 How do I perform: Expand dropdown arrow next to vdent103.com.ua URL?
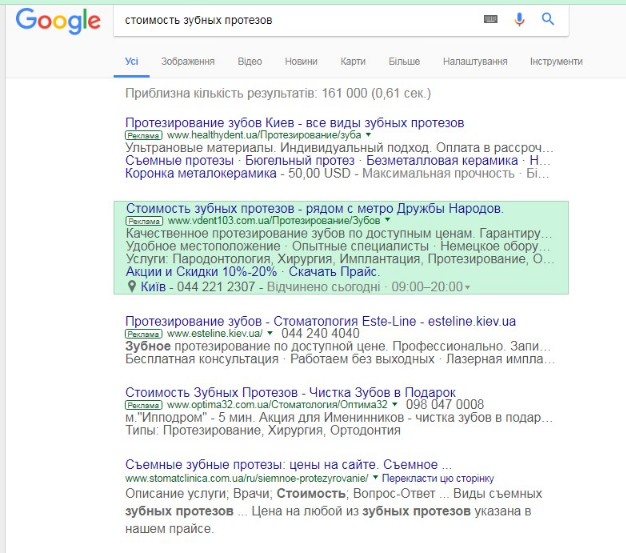pos(387,220)
